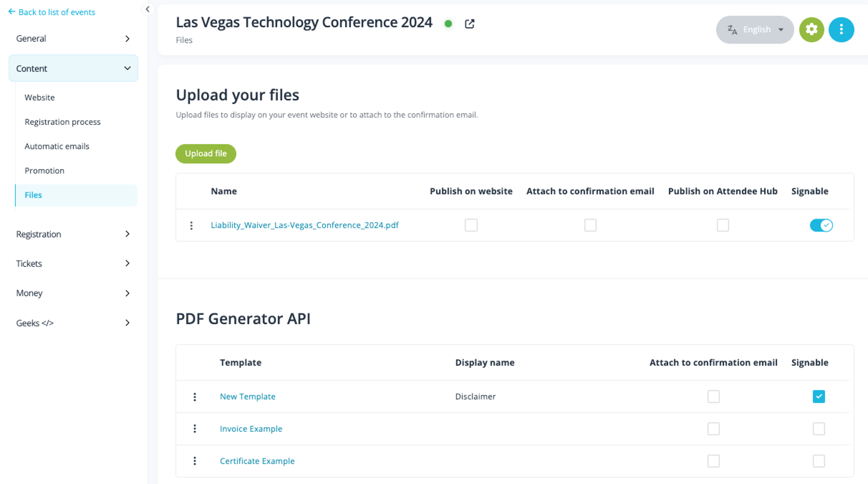Enable Publish on website for Liability_Waiver
Screen dimensions: 868x484
click(x=472, y=225)
